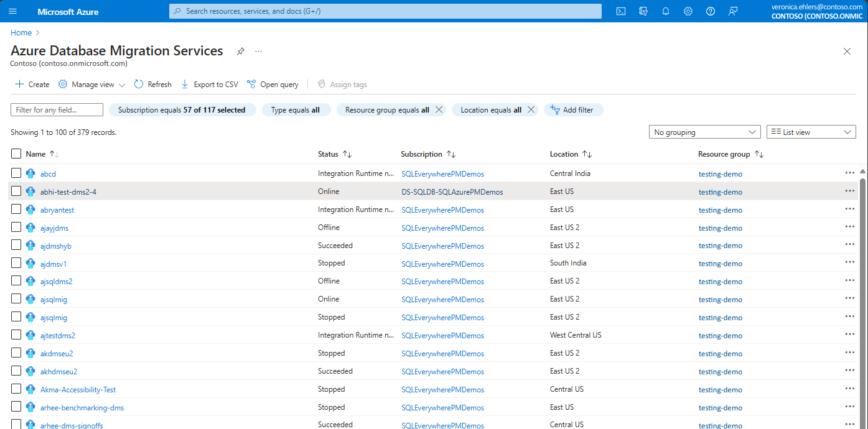Open the feedback icon in header
This screenshot has height=429, width=868.
(x=733, y=11)
